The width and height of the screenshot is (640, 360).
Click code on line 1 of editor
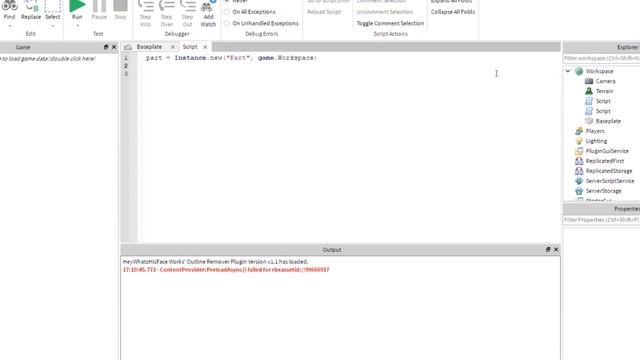pyautogui.click(x=231, y=58)
